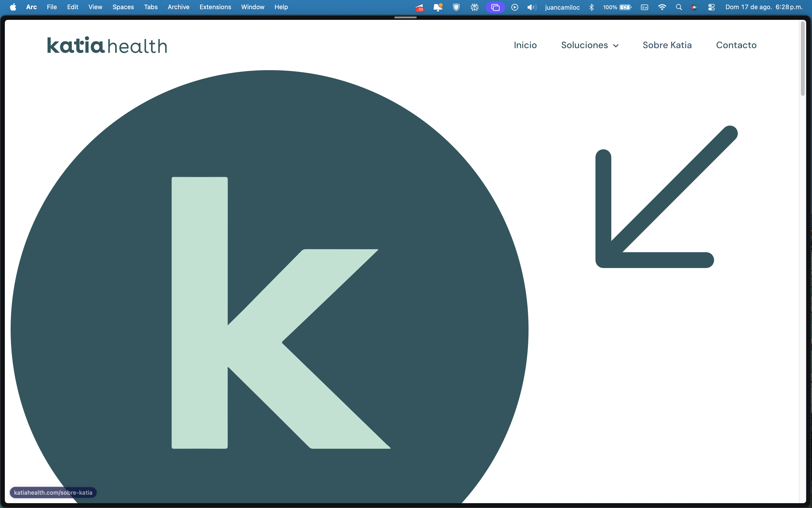Expand the Soluciones dropdown menu
The height and width of the screenshot is (508, 812).
tap(590, 45)
